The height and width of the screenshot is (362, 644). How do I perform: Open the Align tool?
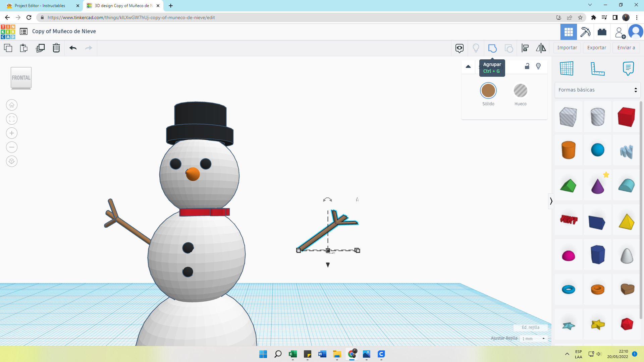(525, 48)
